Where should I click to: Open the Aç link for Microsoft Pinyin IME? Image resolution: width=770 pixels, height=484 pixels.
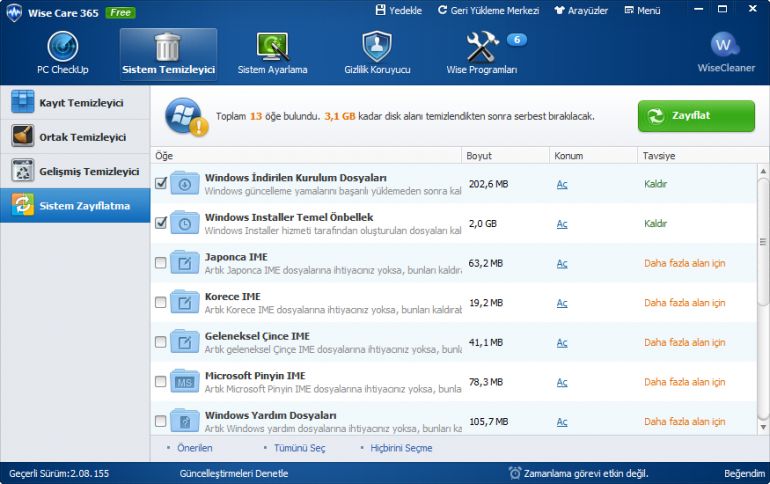(562, 382)
